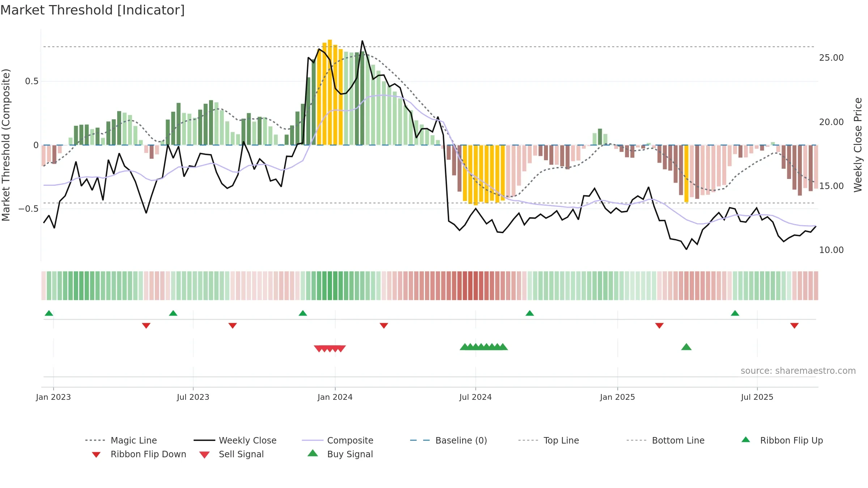Image resolution: width=868 pixels, height=488 pixels.
Task: Click the Jul 2024 x-axis label
Action: click(x=476, y=397)
